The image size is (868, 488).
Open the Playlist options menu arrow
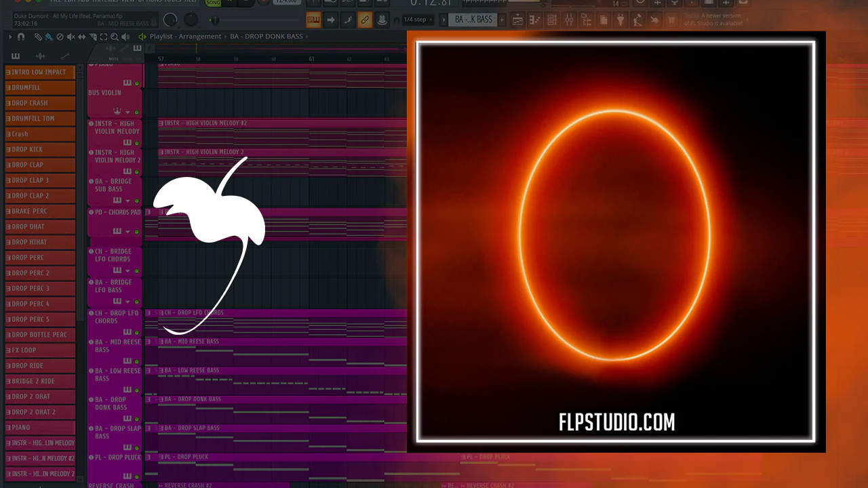coord(10,37)
